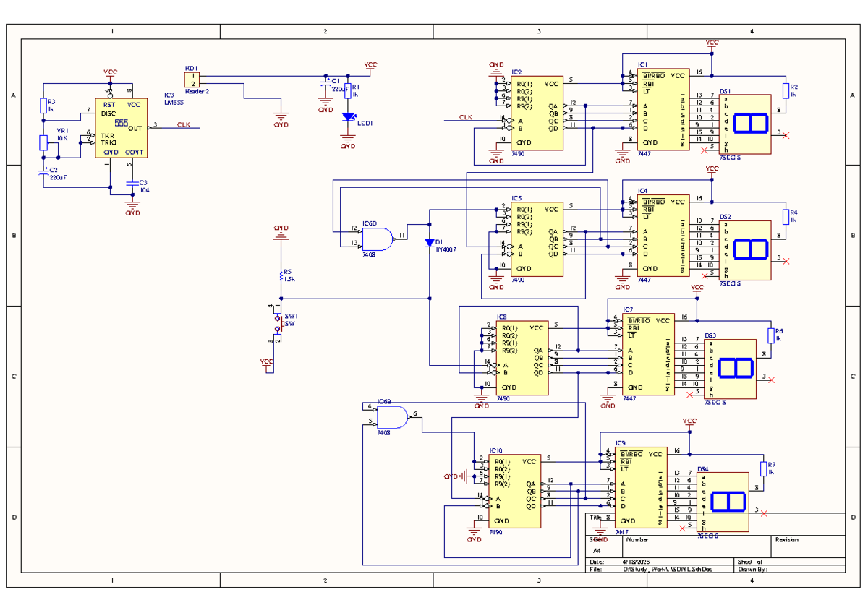
Task: Click the DS3 seven-segment display
Action: pyautogui.click(x=731, y=369)
